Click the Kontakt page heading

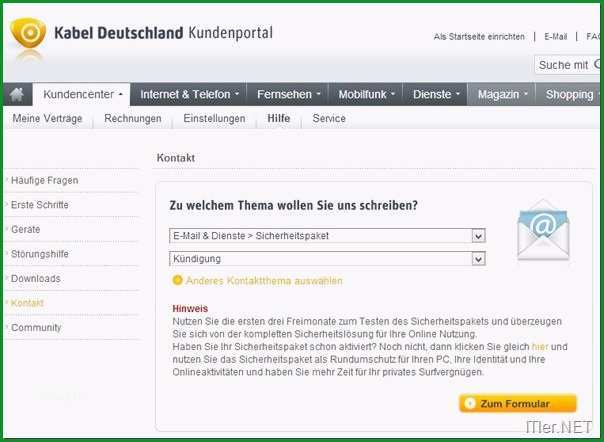(176, 158)
